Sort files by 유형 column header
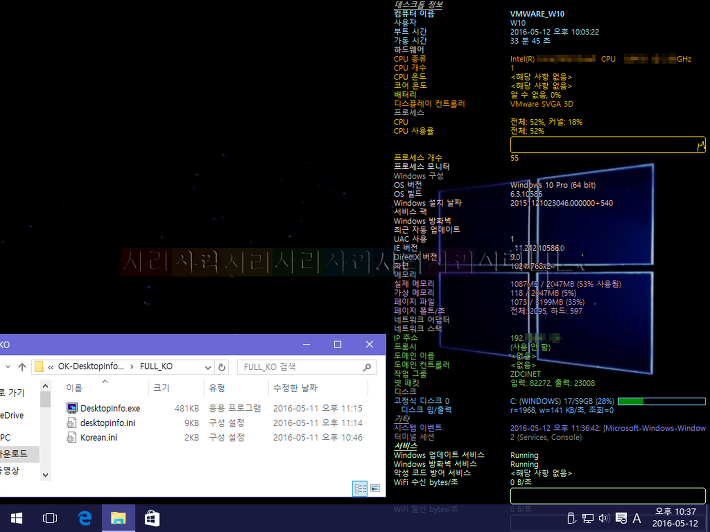This screenshot has height=532, width=710. 217,388
